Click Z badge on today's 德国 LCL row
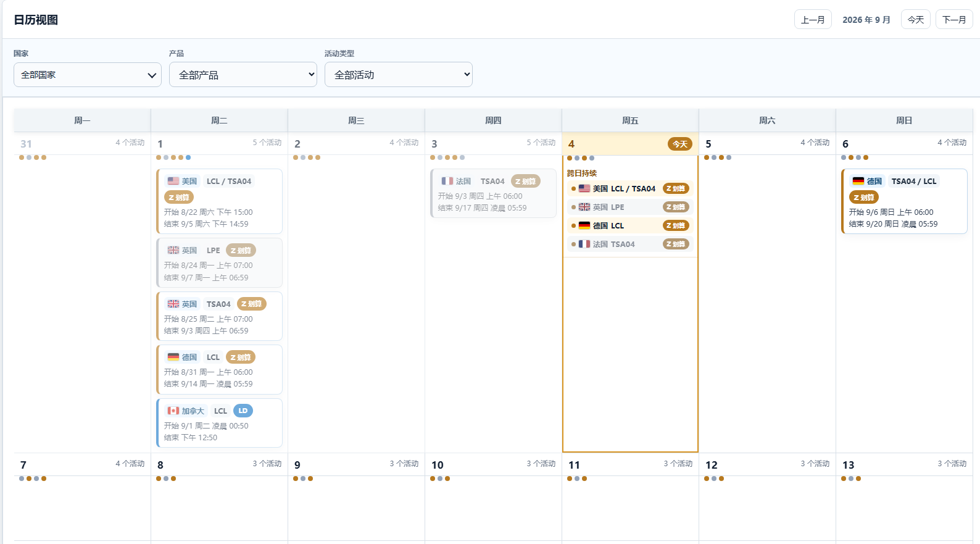The image size is (980, 544). click(676, 225)
